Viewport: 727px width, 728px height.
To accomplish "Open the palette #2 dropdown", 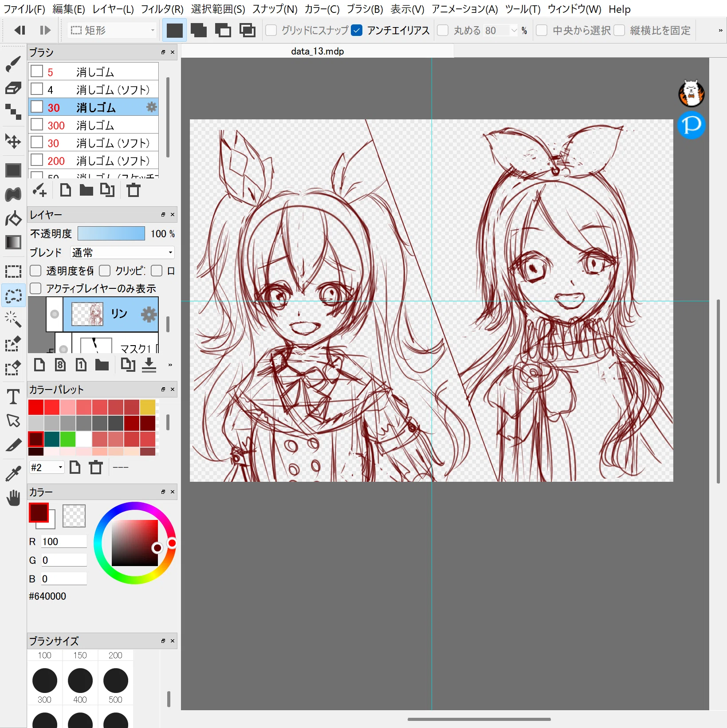I will pos(47,467).
